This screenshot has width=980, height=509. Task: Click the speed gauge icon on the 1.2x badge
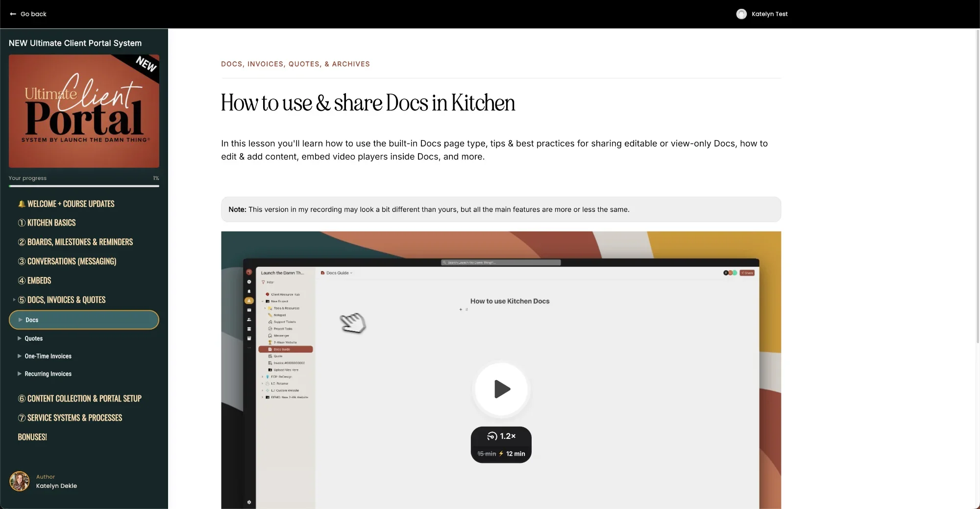pyautogui.click(x=493, y=436)
